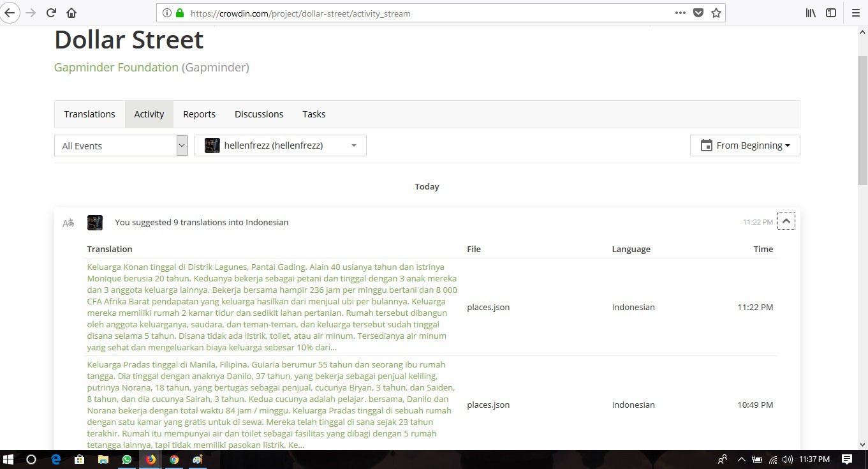
Task: Open the Firefox hamburger menu
Action: (855, 13)
